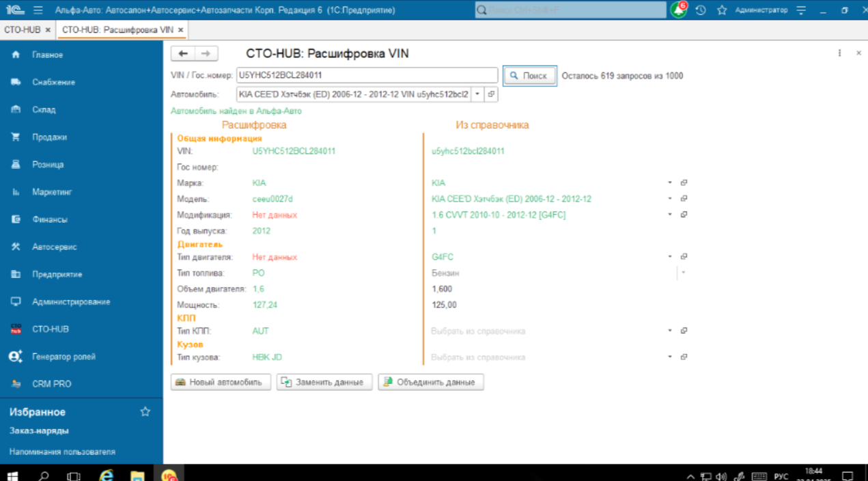Open the Марка KIA reference item icon
Viewport: 868px width, 481px height.
pyautogui.click(x=684, y=182)
